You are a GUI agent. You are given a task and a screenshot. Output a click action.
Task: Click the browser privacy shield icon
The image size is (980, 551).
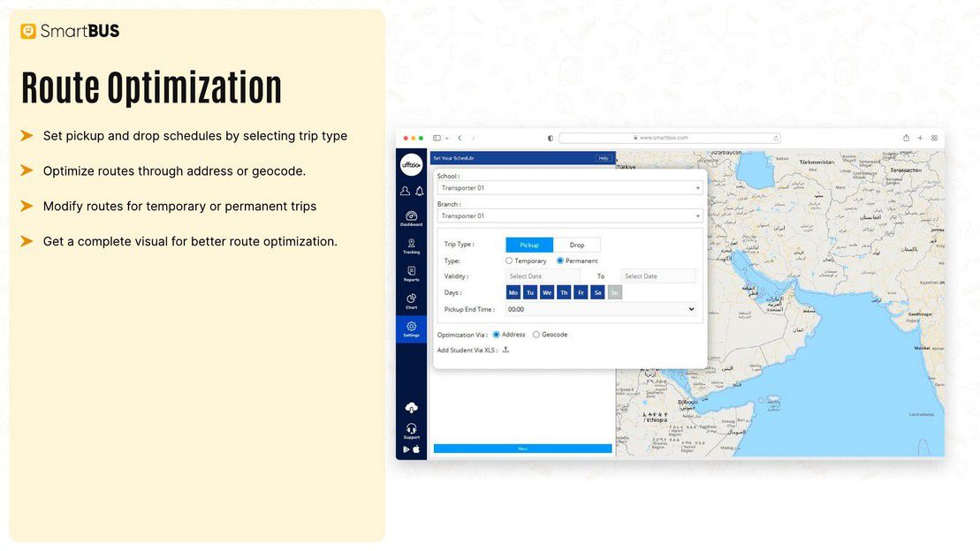tap(550, 138)
